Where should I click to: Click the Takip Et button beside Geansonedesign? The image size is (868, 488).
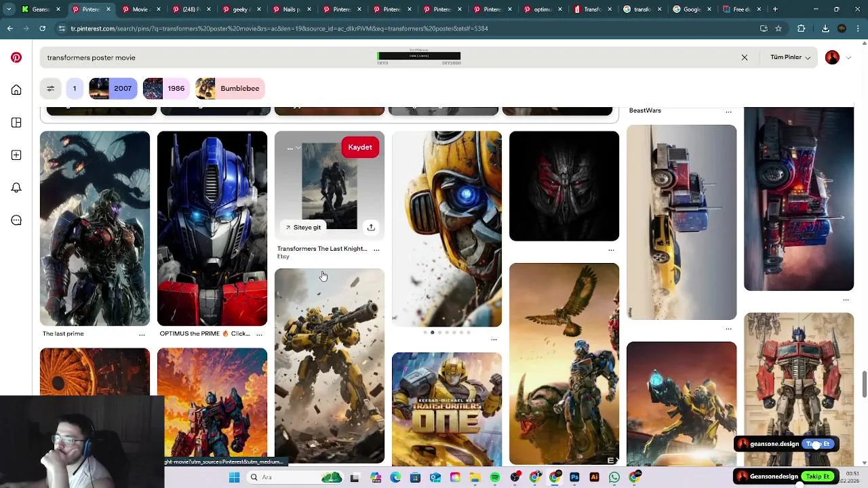coord(818,476)
